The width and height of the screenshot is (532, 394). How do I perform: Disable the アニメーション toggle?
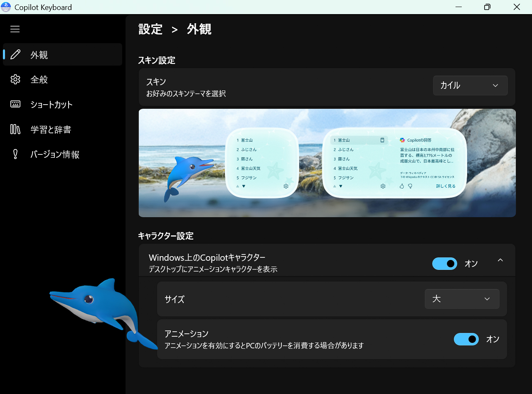coord(466,339)
